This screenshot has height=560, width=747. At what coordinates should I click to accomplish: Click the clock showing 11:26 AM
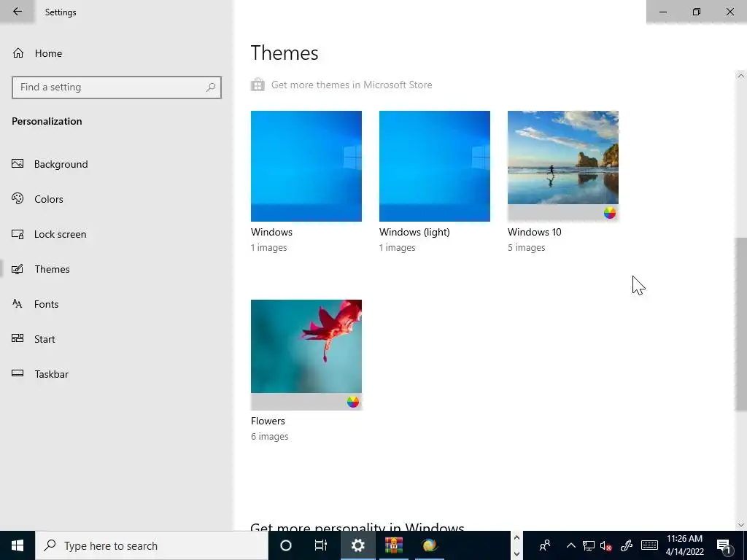(x=684, y=539)
